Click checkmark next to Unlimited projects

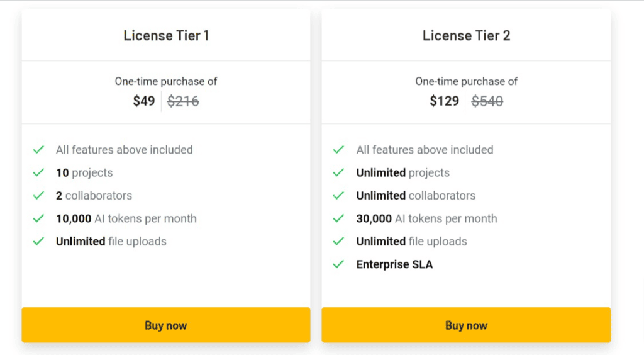tap(338, 172)
